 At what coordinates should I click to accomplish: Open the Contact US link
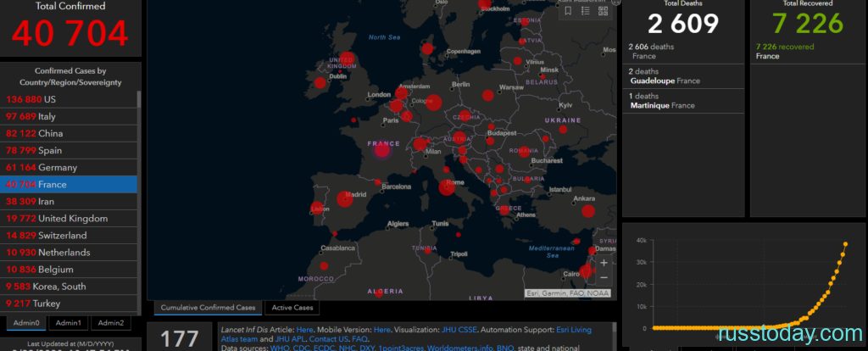329,339
